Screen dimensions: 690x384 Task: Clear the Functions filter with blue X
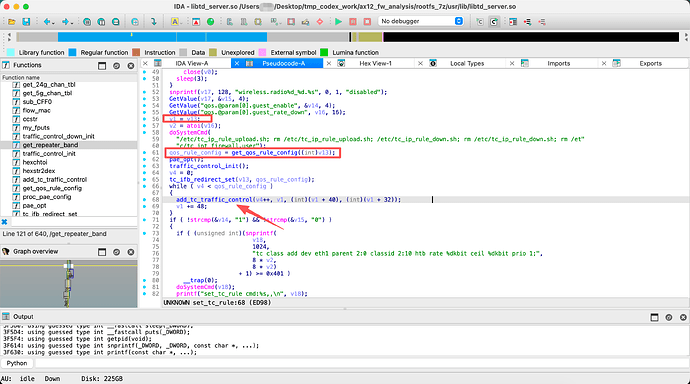click(x=4, y=222)
